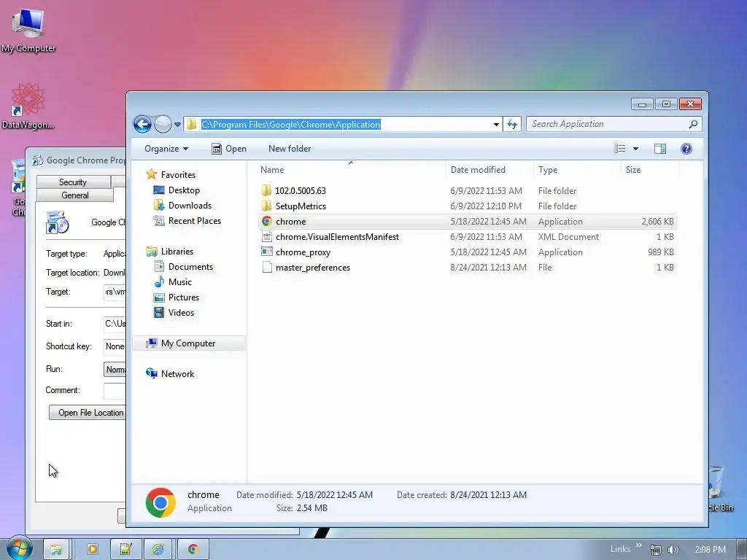This screenshot has height=560, width=747.
Task: Switch to Security tab in Chrome Properties
Action: [x=73, y=182]
